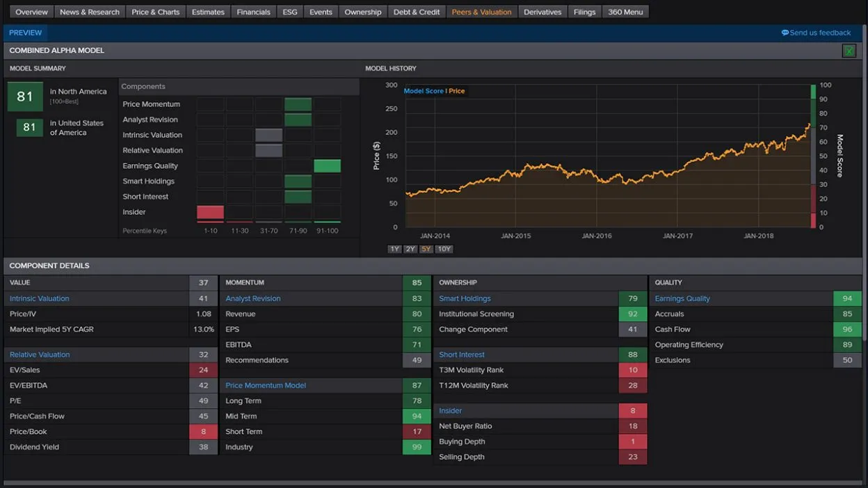
Task: Switch chart range to 2Y
Action: click(410, 249)
